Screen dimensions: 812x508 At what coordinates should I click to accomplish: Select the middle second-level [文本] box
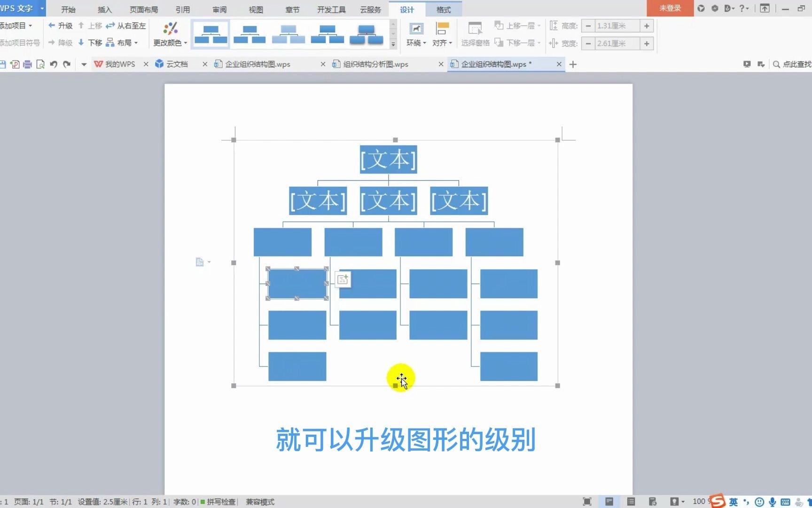click(x=388, y=201)
